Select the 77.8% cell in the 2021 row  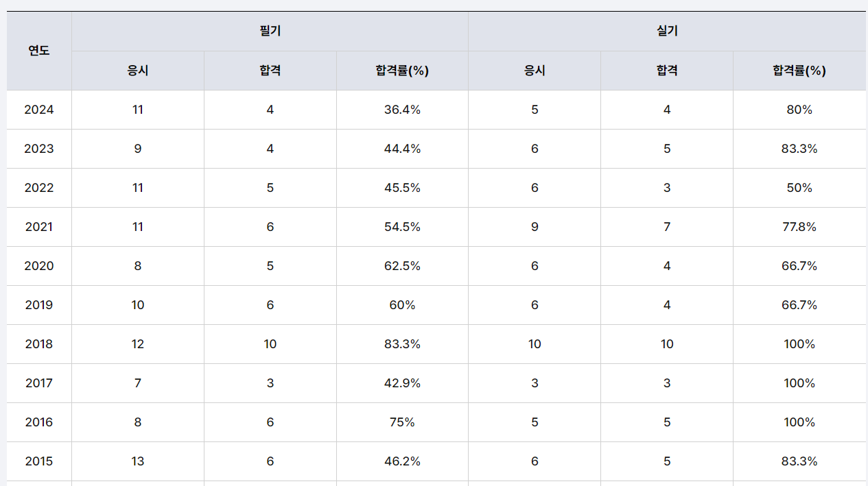coord(799,227)
